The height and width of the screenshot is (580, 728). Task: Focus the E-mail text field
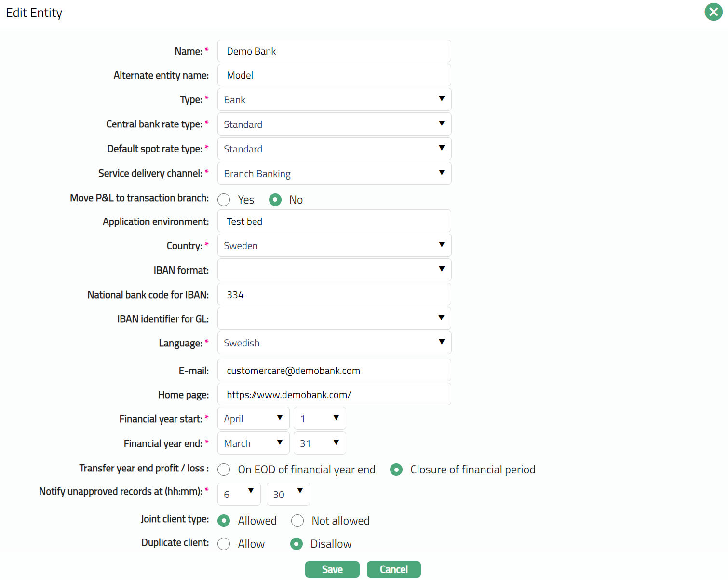334,371
